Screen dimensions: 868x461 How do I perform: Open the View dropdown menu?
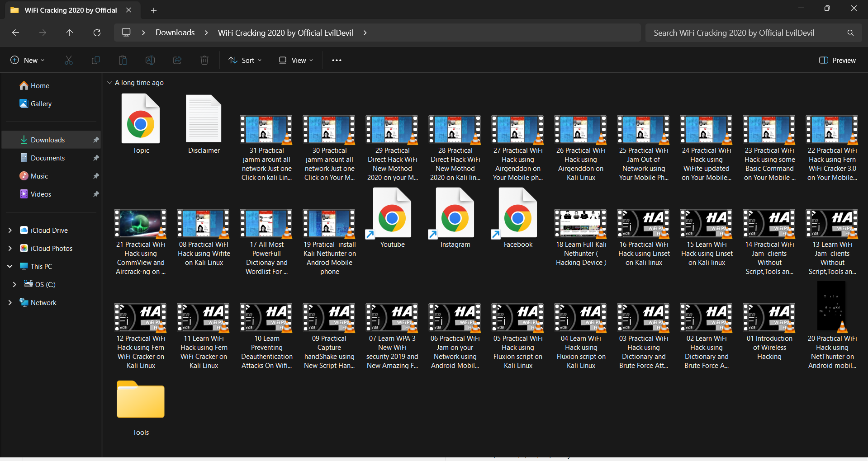point(296,60)
